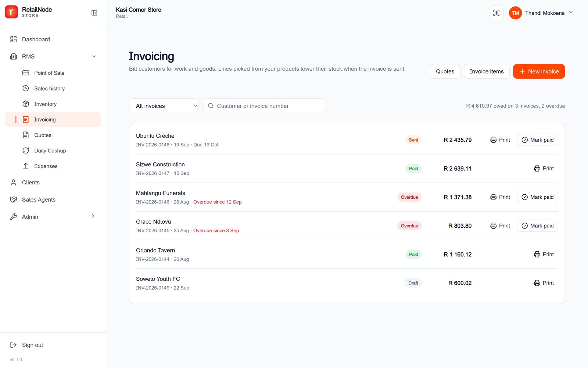Click amount R 1 160.12
Viewport: 588px width, 368px height.
click(x=458, y=254)
